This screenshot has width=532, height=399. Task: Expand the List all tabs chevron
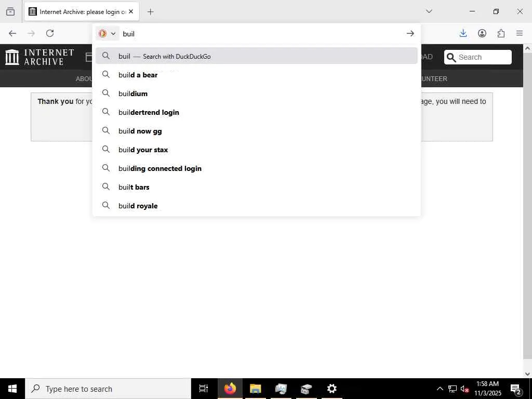tap(429, 11)
